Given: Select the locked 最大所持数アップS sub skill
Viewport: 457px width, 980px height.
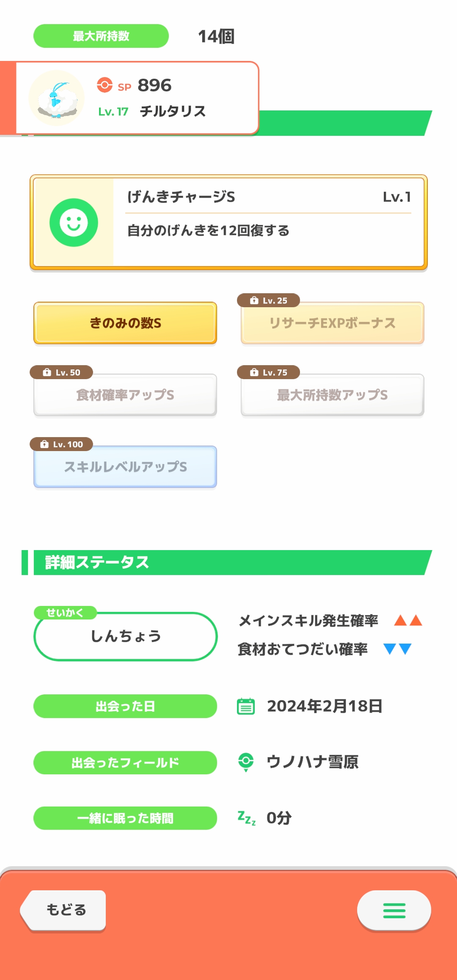Looking at the screenshot, I should click(x=332, y=395).
